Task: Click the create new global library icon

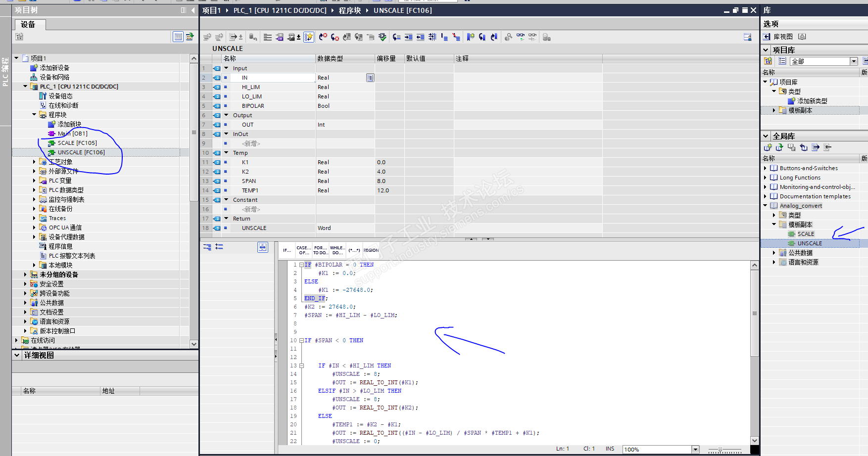Action: 768,147
